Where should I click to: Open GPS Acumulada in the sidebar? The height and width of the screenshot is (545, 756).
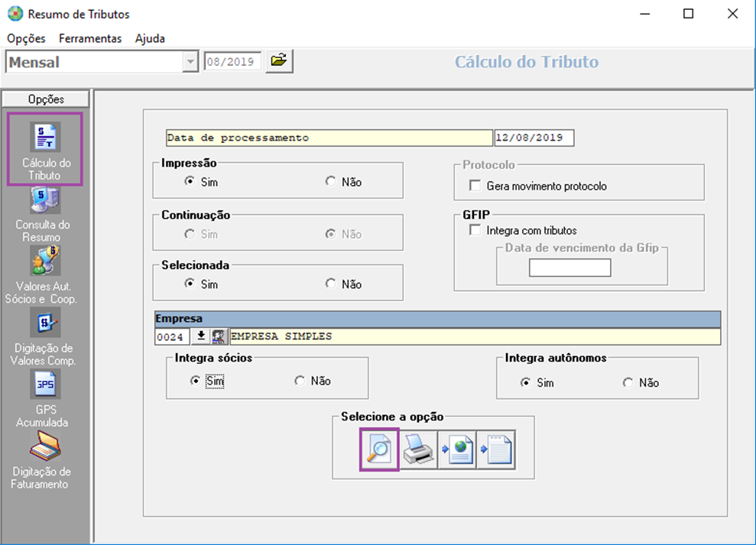coord(44,399)
